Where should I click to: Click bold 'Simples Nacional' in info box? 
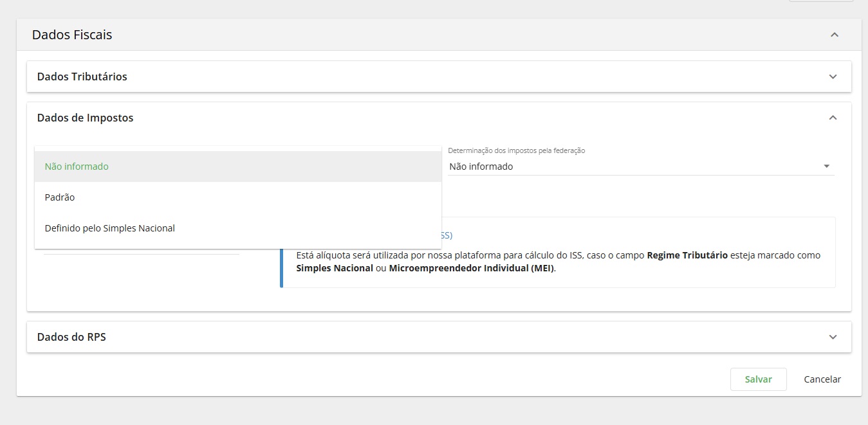[x=335, y=268]
